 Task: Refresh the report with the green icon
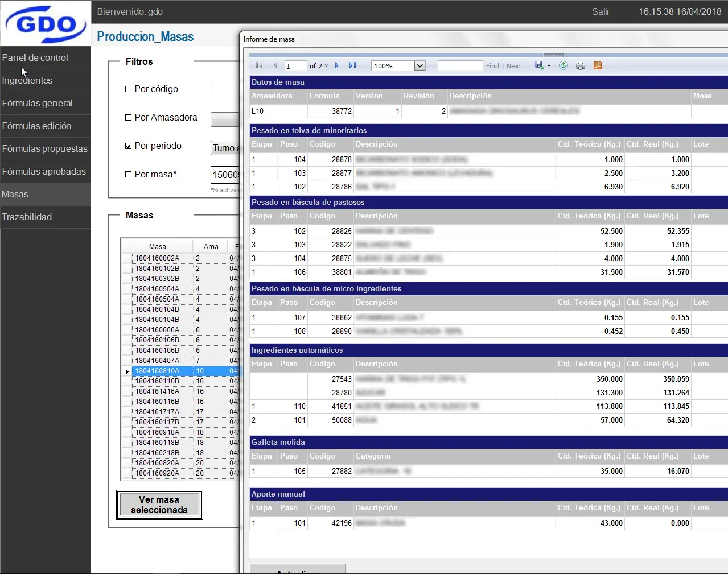564,65
